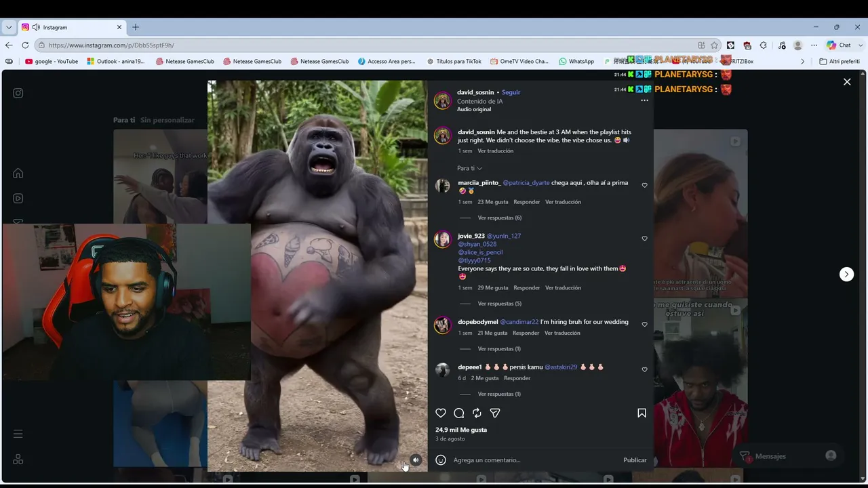868x488 pixels.
Task: Open the @patricia_dyarte mention
Action: click(x=526, y=183)
